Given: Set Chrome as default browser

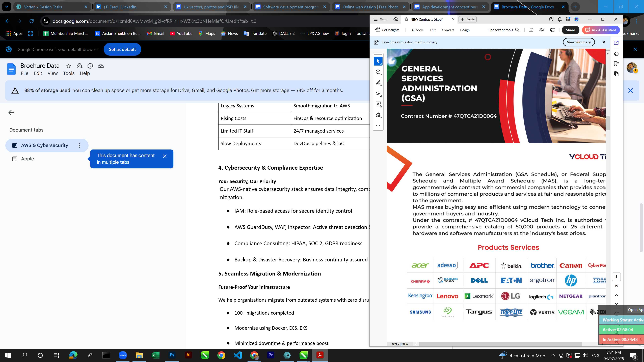Looking at the screenshot, I should point(122,49).
